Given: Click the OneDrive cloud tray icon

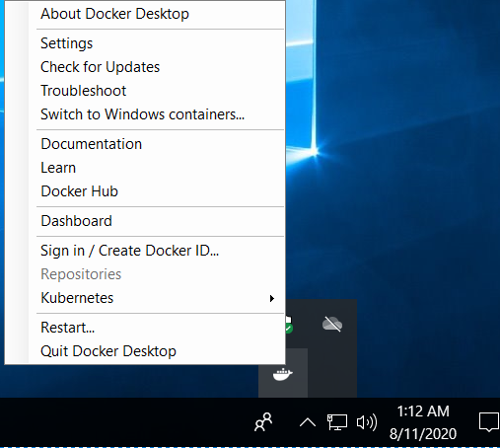Looking at the screenshot, I should [x=332, y=324].
